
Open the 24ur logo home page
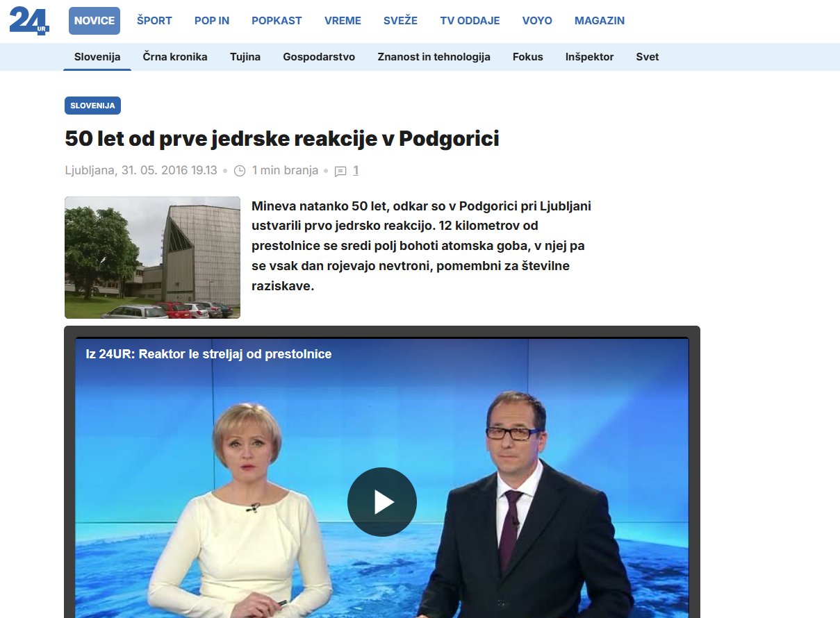(x=29, y=21)
